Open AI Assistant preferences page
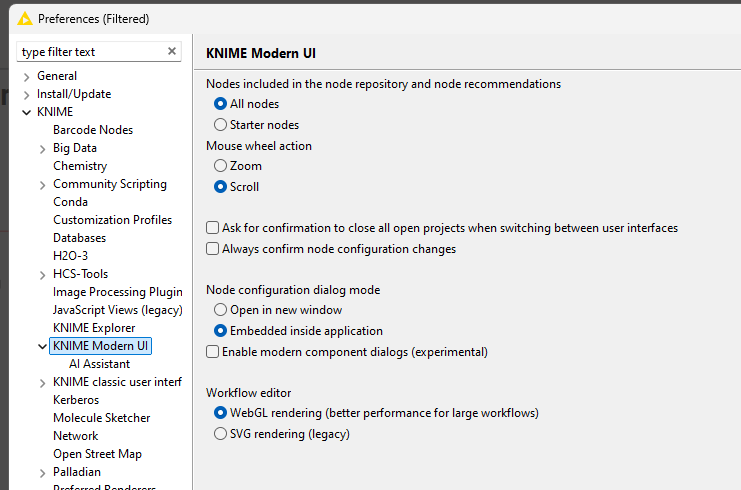 click(x=99, y=364)
